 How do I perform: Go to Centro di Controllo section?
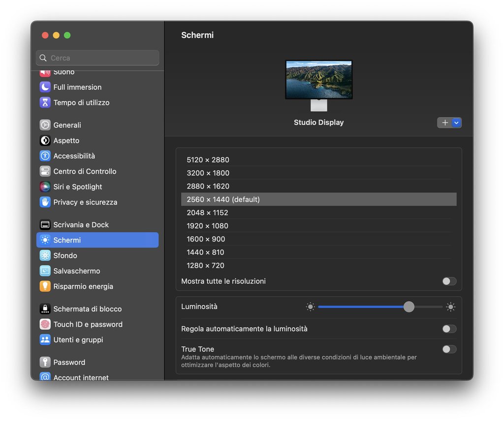(x=85, y=171)
